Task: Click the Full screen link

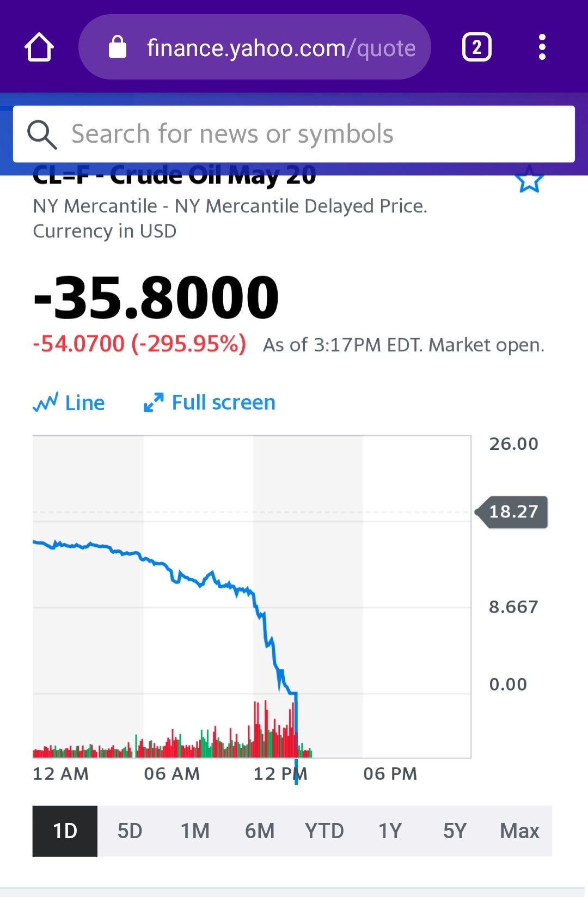Action: [x=224, y=402]
